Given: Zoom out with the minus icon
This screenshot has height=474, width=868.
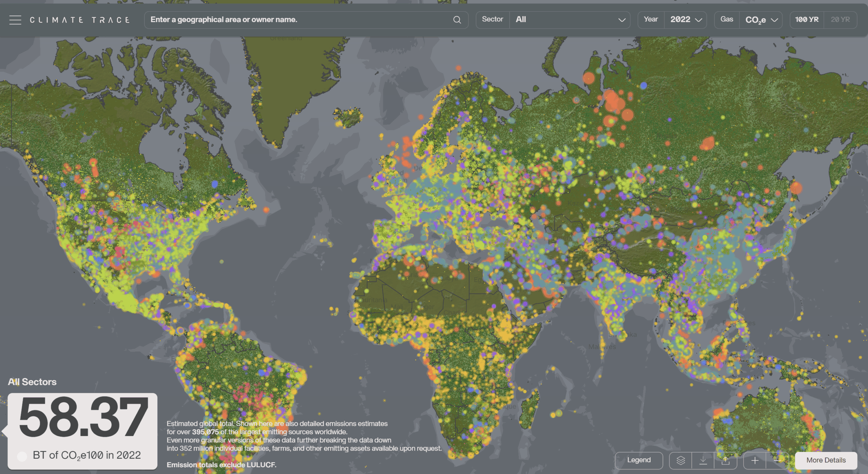Looking at the screenshot, I should 778,460.
